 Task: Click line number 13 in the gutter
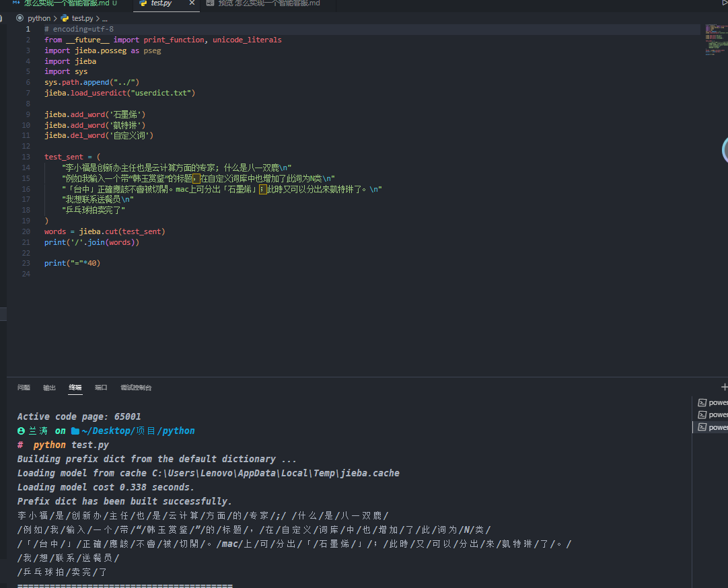tap(26, 157)
